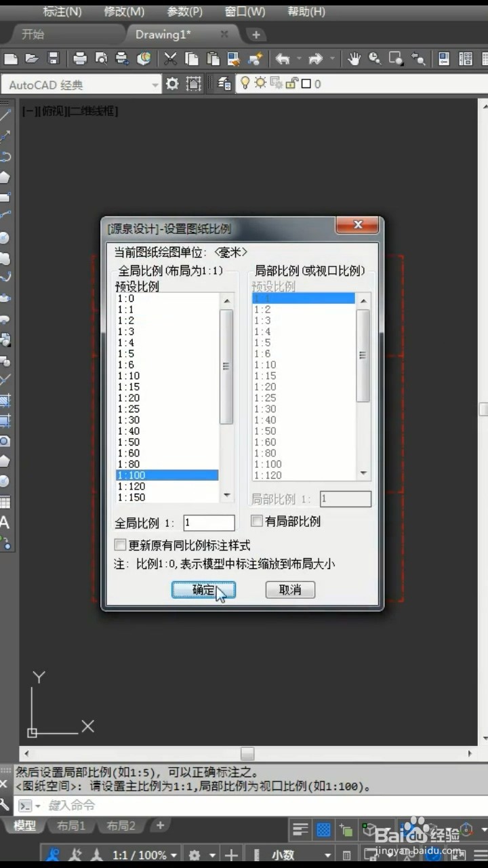Select the Rectangle draw tool

tap(5, 198)
